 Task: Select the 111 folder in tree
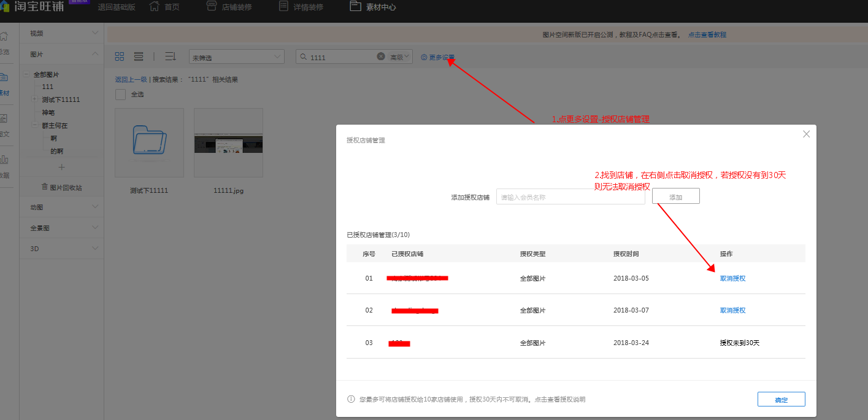[x=47, y=87]
